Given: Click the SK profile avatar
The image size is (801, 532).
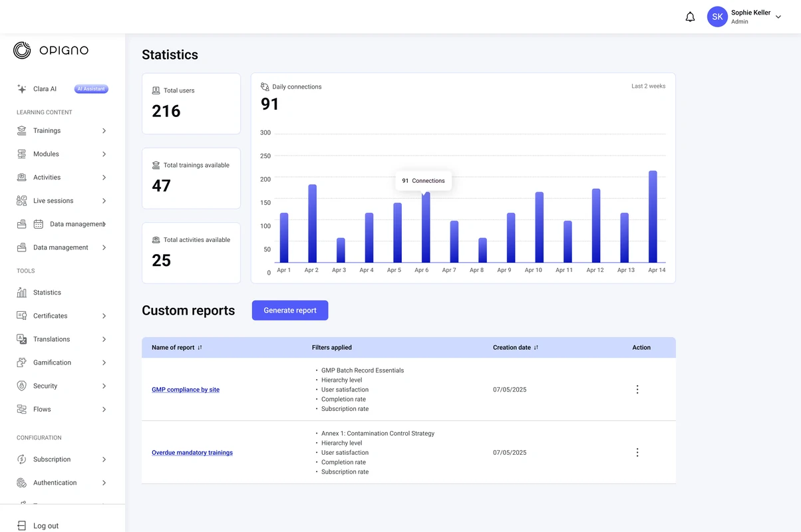Looking at the screenshot, I should pos(717,17).
